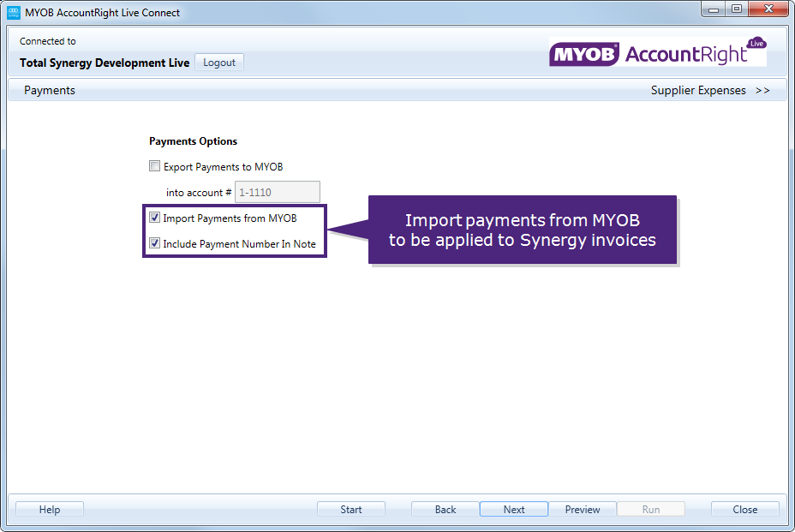
Task: Click the Run button
Action: [651, 509]
